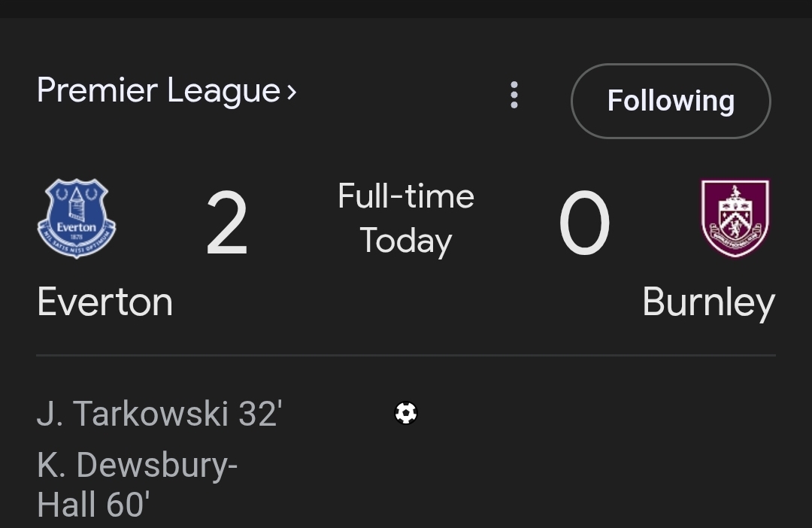Click Burnley's score of 0

[x=584, y=224]
